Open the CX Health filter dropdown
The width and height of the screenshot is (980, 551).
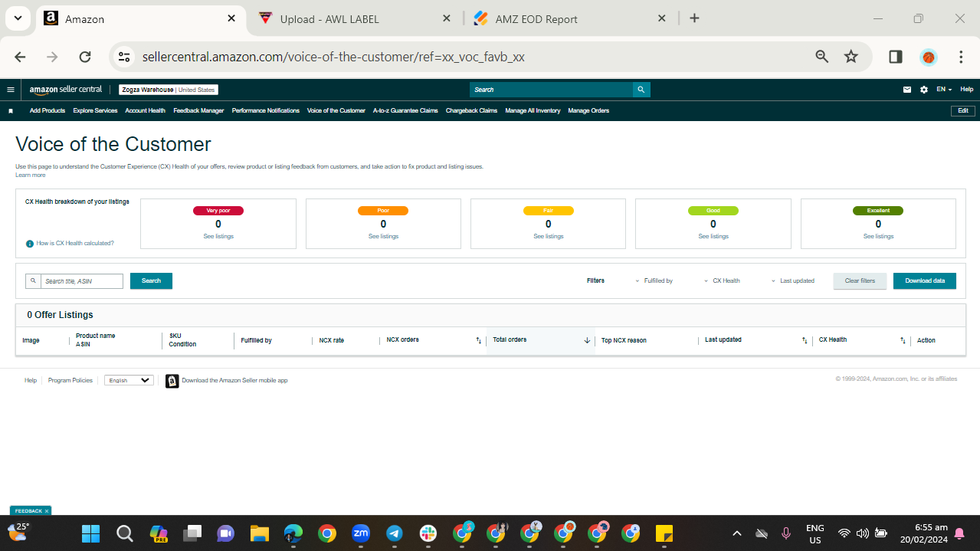pyautogui.click(x=722, y=281)
